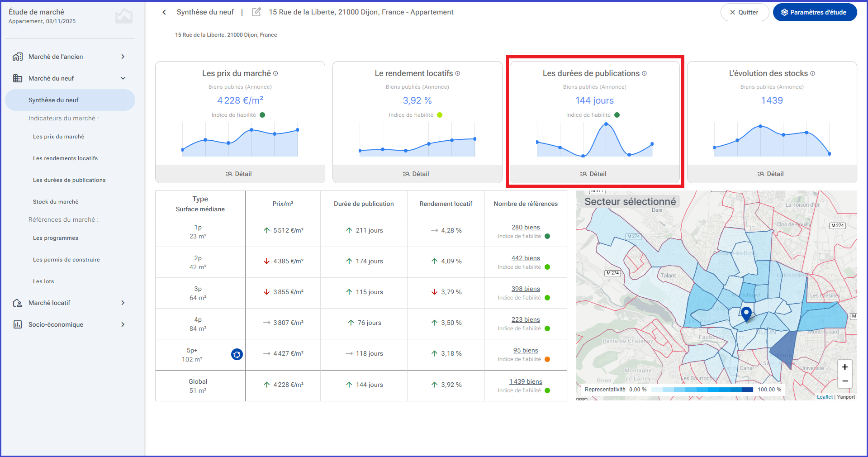Viewport: 868px width, 457px height.
Task: Click info icon beside L'évolution des stocks
Action: (x=812, y=73)
